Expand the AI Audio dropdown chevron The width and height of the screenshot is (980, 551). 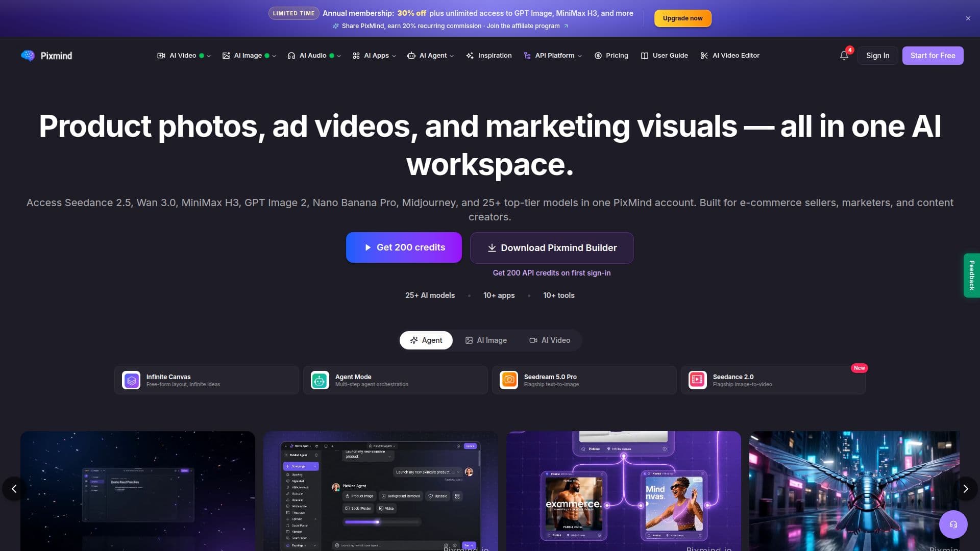coord(339,56)
